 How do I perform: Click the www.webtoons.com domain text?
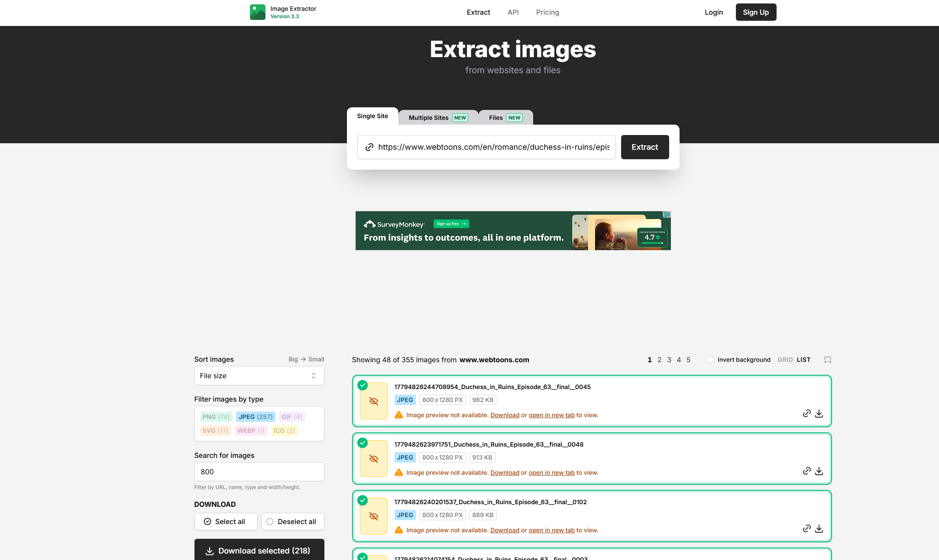click(x=494, y=360)
